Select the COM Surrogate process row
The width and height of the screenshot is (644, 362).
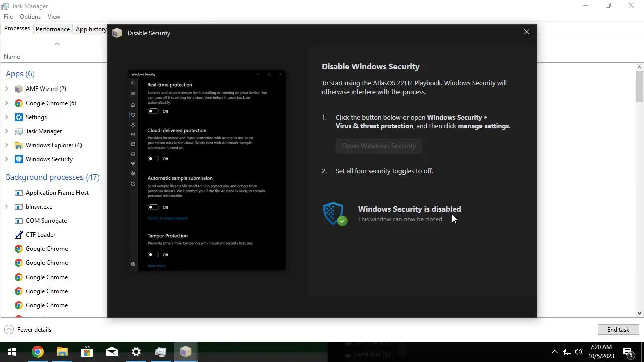[53, 221]
